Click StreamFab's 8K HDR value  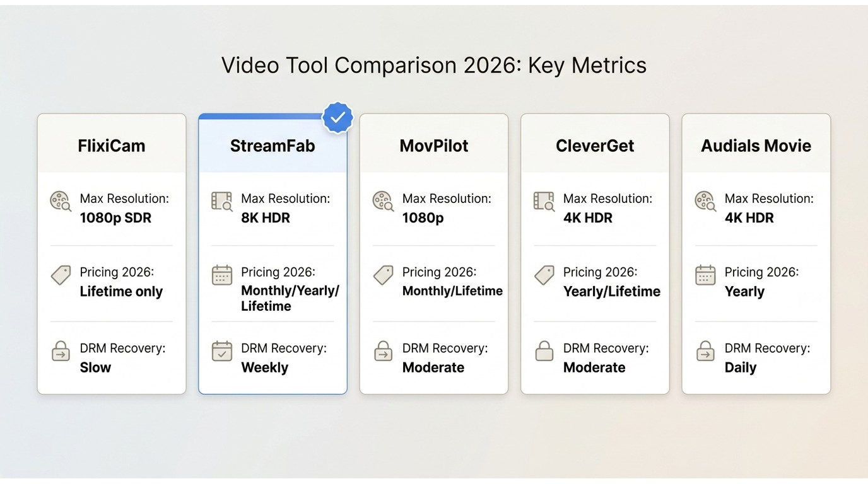click(266, 218)
